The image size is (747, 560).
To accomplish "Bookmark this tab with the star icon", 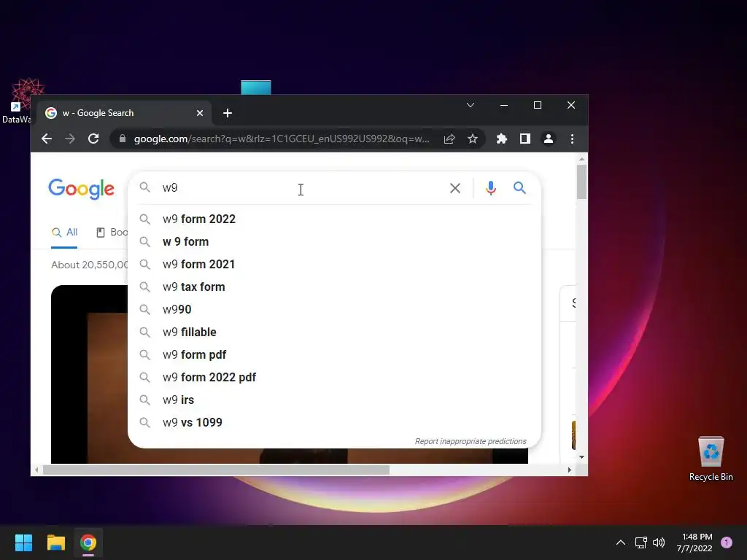I will [472, 139].
